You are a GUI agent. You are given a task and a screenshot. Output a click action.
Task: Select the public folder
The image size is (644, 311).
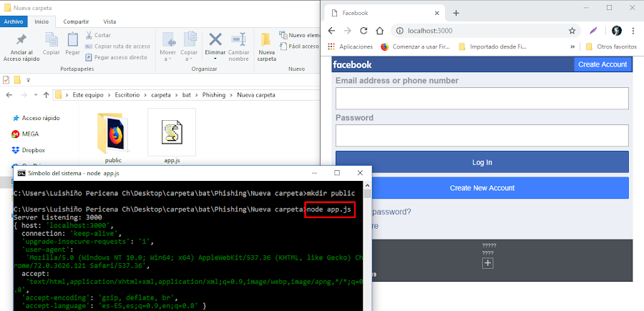(x=113, y=137)
